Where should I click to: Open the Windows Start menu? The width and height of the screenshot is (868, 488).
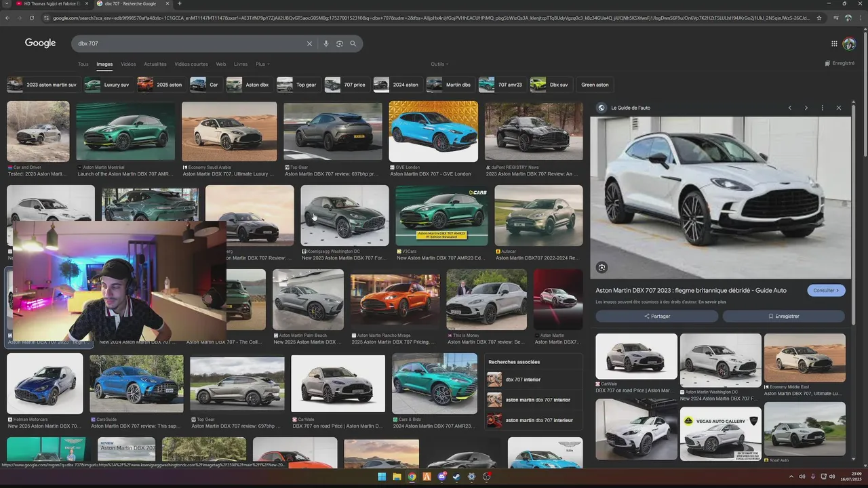click(382, 476)
